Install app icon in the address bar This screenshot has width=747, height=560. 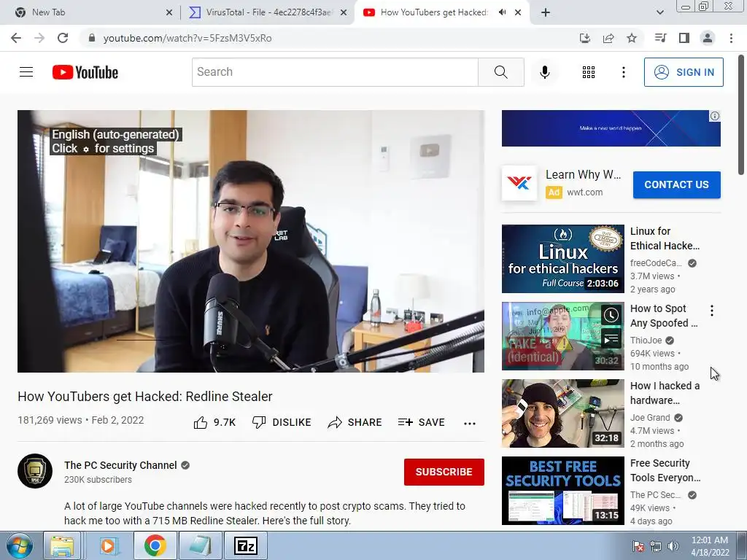[585, 38]
